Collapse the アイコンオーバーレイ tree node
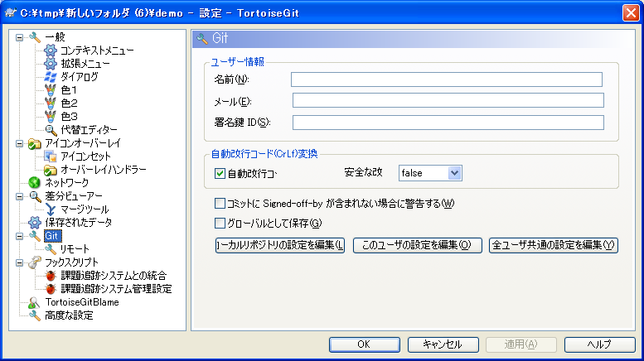 point(20,143)
